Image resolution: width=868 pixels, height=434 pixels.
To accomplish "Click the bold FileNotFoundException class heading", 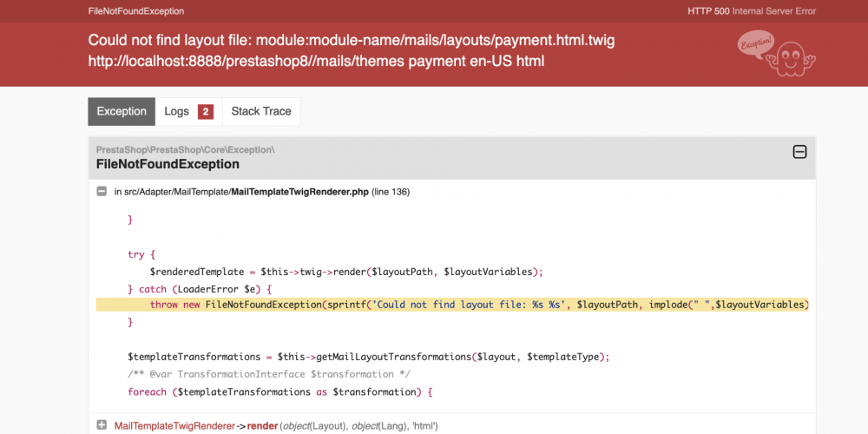I will coord(168,164).
